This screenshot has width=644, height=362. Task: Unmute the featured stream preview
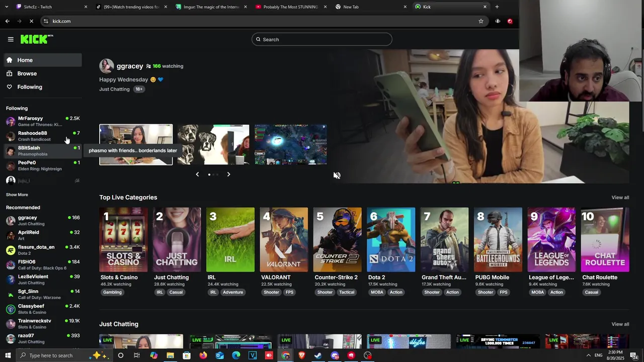pos(337,175)
